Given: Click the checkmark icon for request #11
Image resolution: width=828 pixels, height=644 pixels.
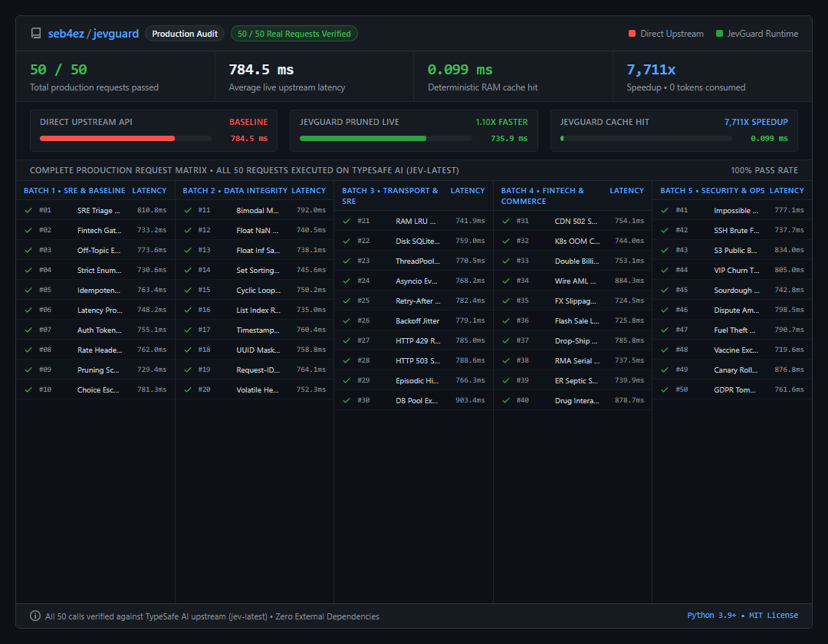Looking at the screenshot, I should point(188,210).
